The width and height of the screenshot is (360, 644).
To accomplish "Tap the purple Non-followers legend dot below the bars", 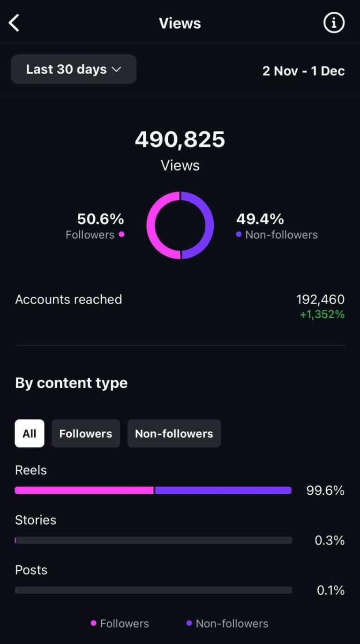I will 189,623.
